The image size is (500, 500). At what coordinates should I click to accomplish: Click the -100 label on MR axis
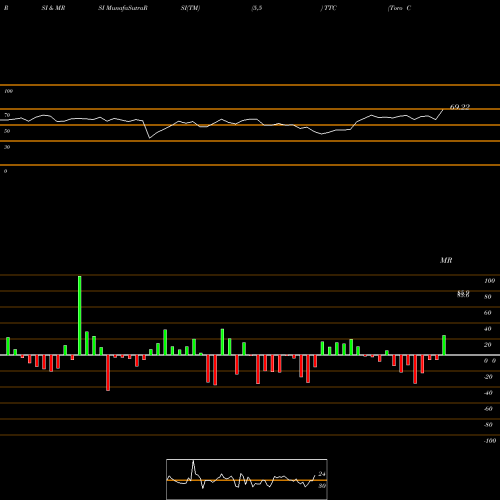[490, 441]
